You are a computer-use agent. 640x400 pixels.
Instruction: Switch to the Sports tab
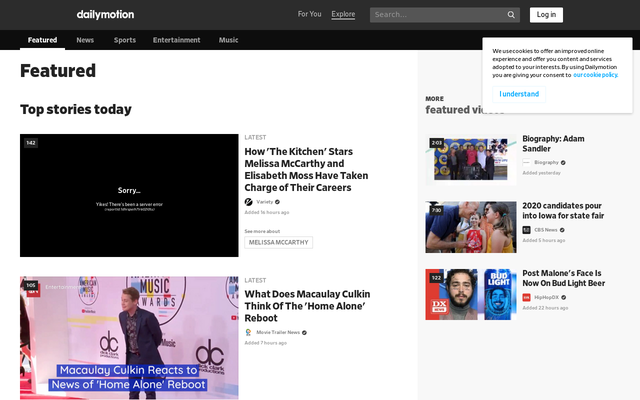pos(125,40)
